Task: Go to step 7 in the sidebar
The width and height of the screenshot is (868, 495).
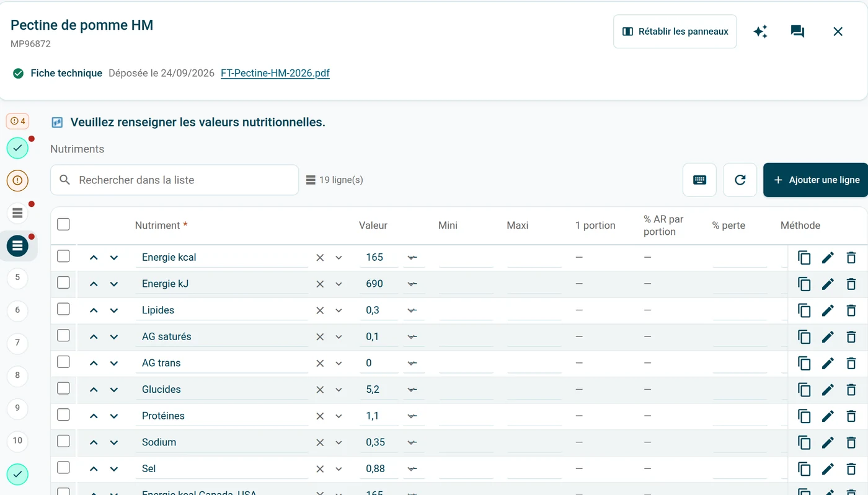Action: [17, 343]
